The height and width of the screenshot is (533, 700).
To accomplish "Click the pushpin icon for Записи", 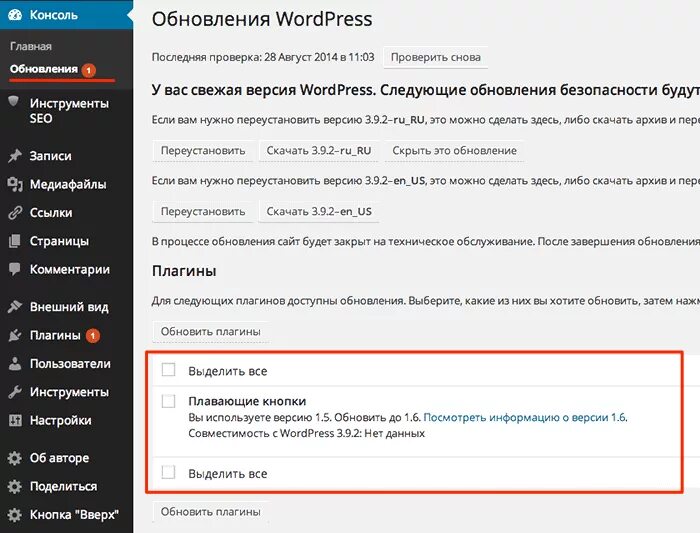I will (15, 156).
